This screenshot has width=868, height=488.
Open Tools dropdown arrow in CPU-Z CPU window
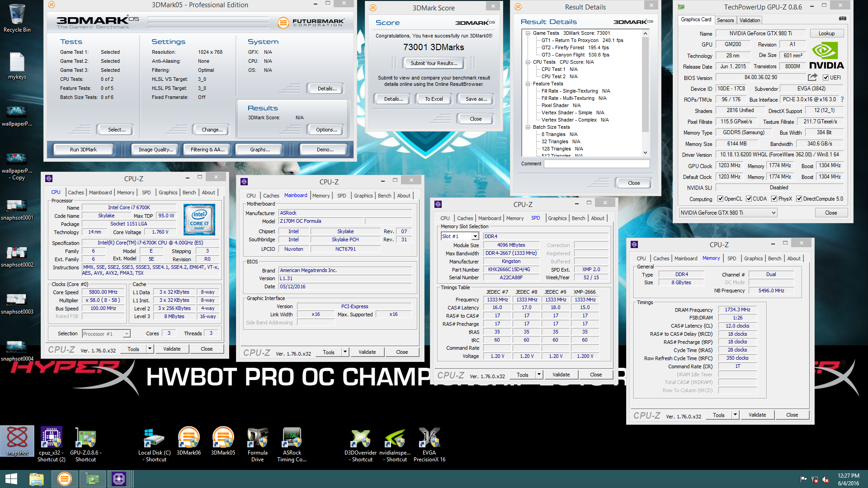click(x=150, y=349)
